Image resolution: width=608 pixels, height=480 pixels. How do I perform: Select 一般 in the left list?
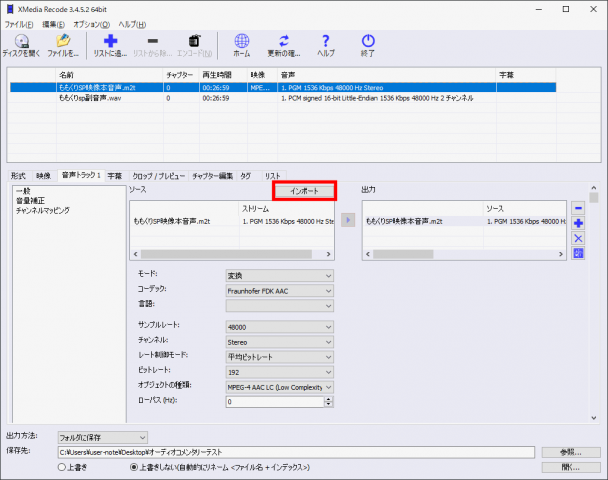(x=23, y=191)
